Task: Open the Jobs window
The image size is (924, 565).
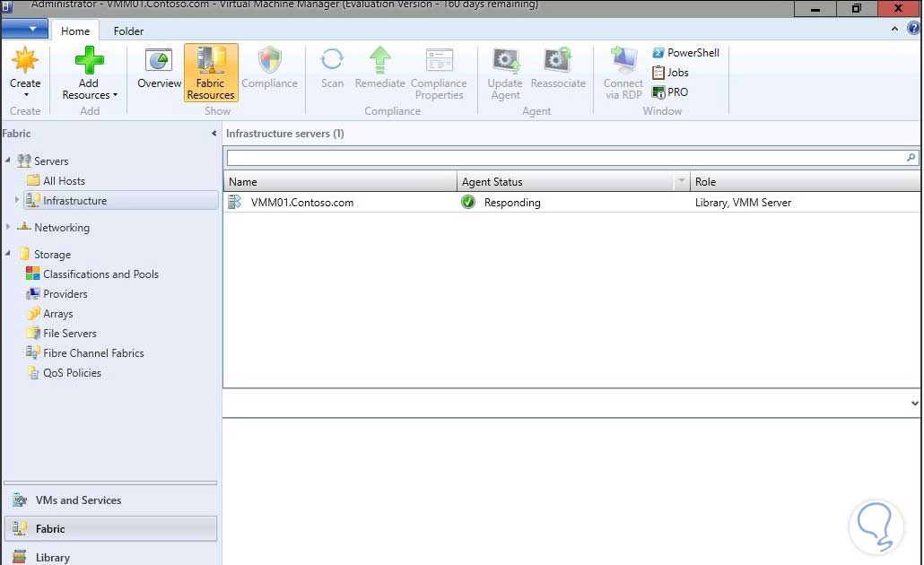Action: pos(670,73)
